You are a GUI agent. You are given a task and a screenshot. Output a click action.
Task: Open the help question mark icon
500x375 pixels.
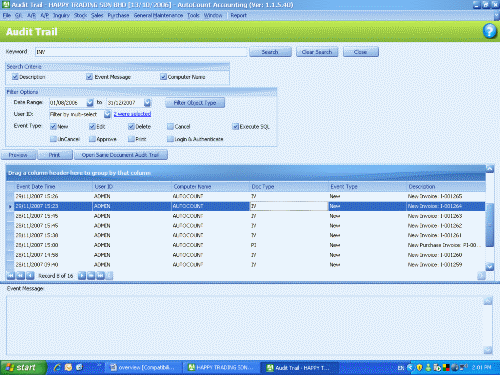click(x=490, y=31)
